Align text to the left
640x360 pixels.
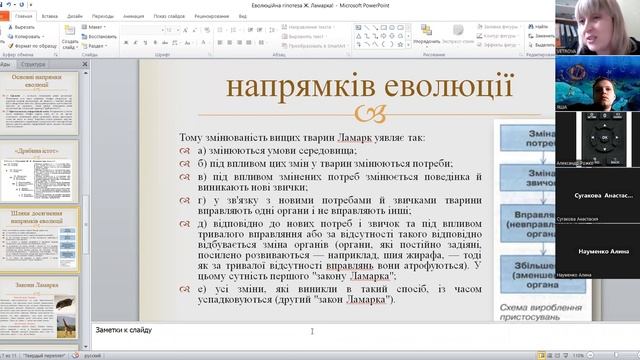[220, 43]
